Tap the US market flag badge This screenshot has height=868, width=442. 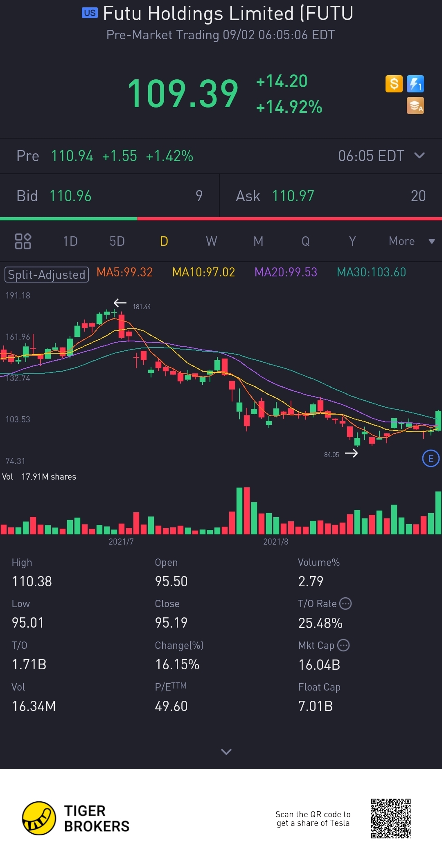pos(90,13)
